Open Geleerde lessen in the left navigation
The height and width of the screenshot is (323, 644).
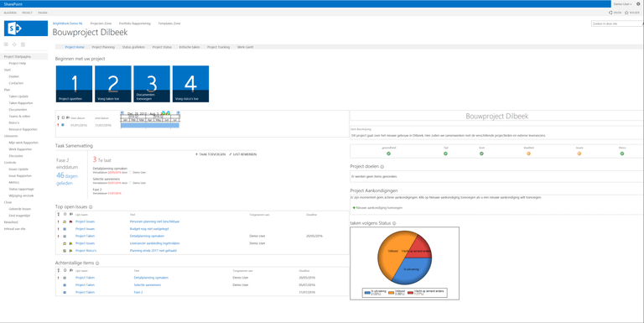(x=20, y=209)
